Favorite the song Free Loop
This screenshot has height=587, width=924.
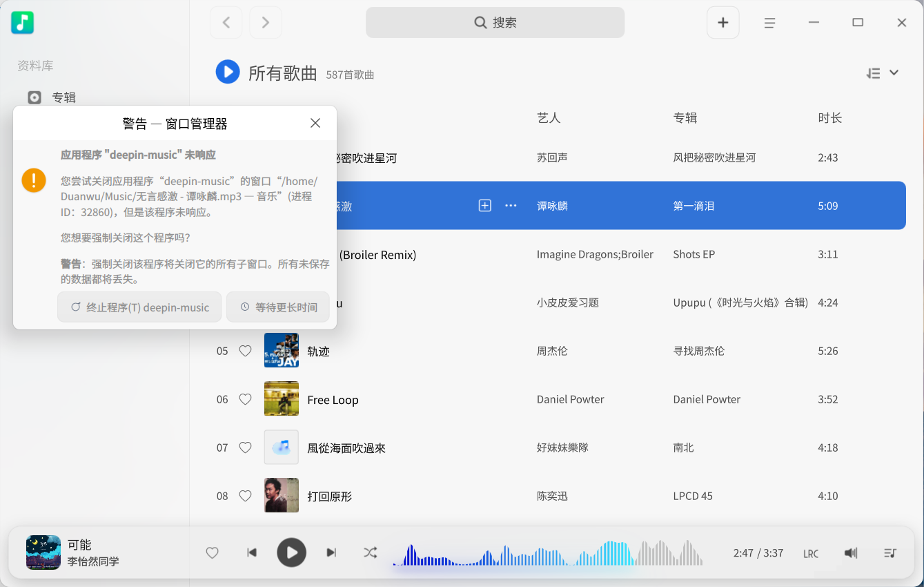click(245, 399)
